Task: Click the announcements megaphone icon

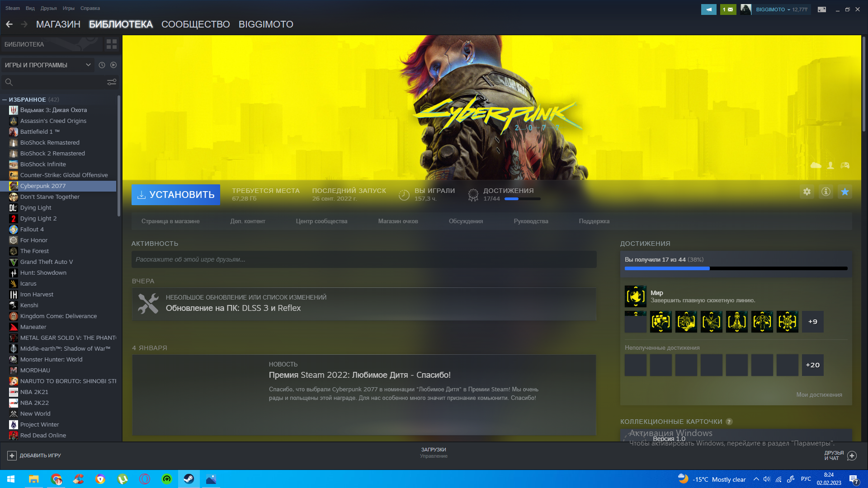Action: click(x=708, y=9)
